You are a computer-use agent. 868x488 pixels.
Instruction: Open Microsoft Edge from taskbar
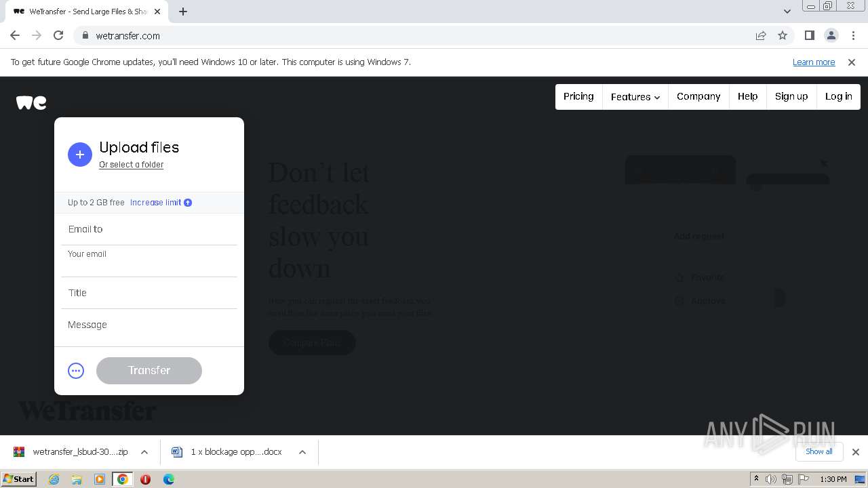[169, 479]
